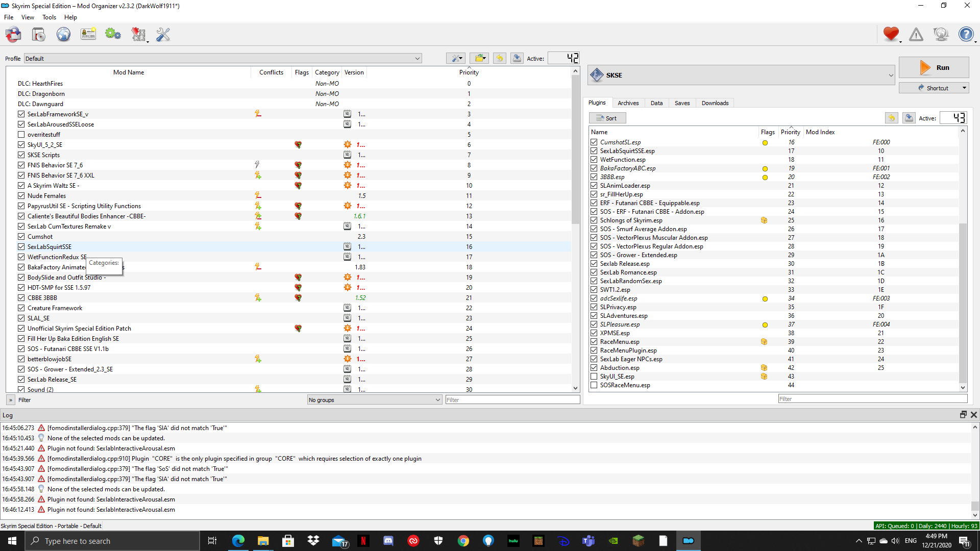Click the Windows Start button
980x551 pixels.
coord(12,541)
